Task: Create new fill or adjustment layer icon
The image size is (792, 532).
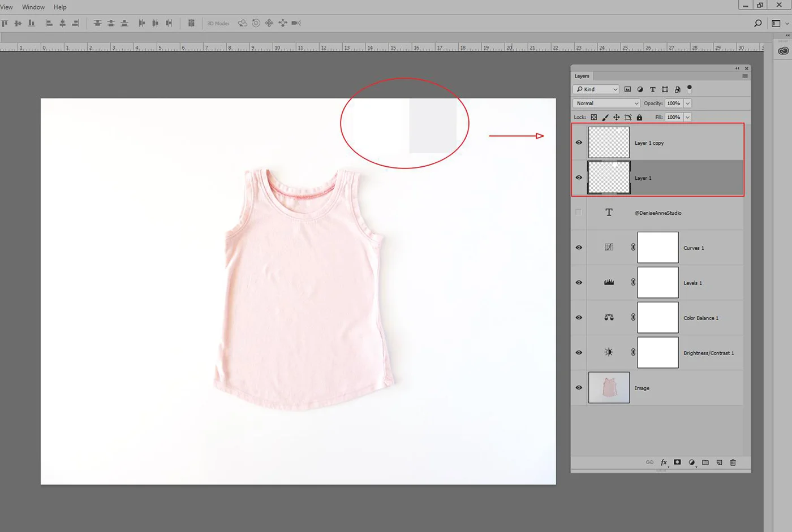Action: click(x=691, y=462)
